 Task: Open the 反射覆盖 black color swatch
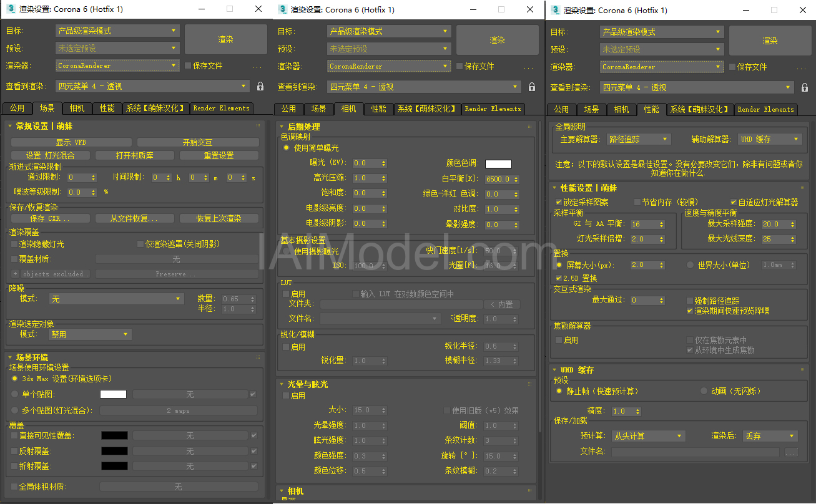pos(114,451)
